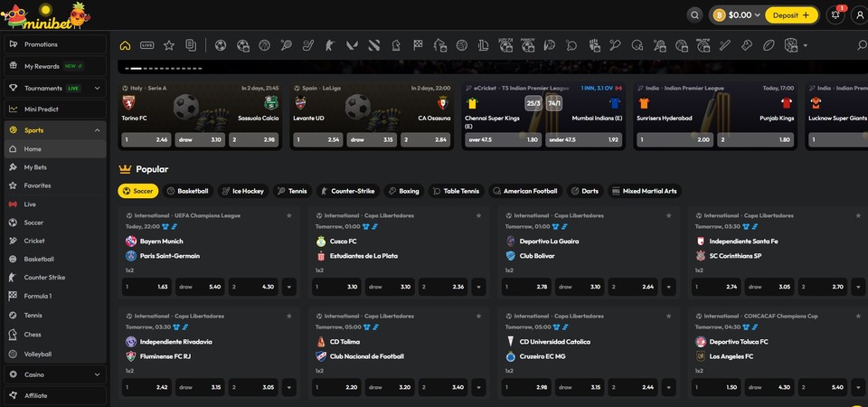The height and width of the screenshot is (407, 868).
Task: Select the boxing glove icon in toolbar
Action: pos(746,45)
